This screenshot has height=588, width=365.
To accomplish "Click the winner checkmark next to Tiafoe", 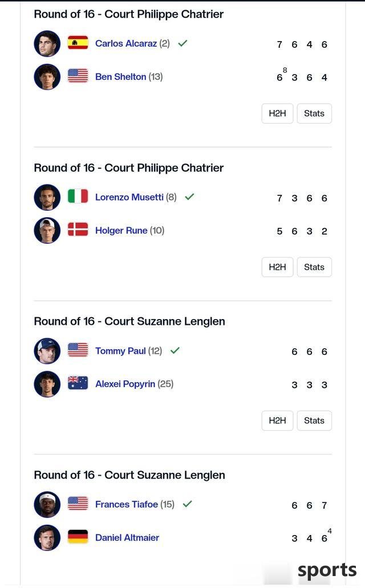I will [188, 504].
